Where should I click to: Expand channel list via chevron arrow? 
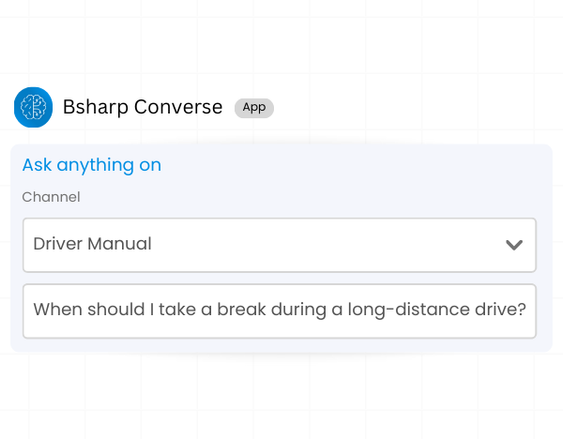click(x=514, y=245)
